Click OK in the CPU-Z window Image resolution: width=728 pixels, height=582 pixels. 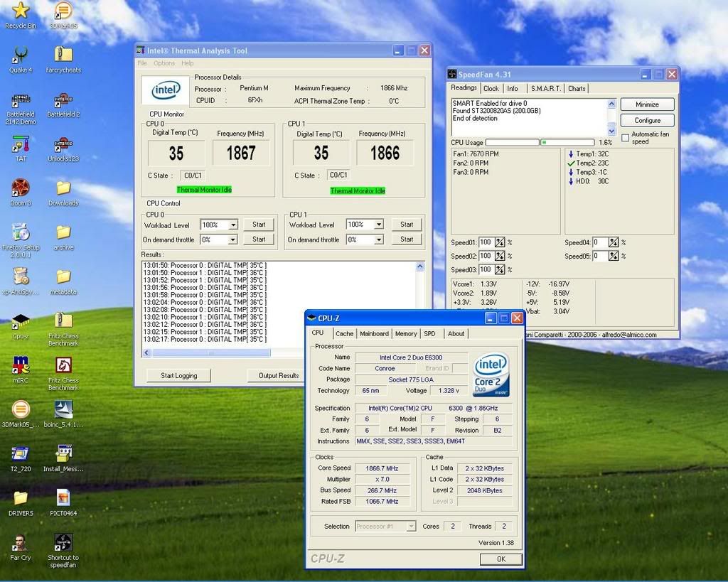[x=501, y=559]
